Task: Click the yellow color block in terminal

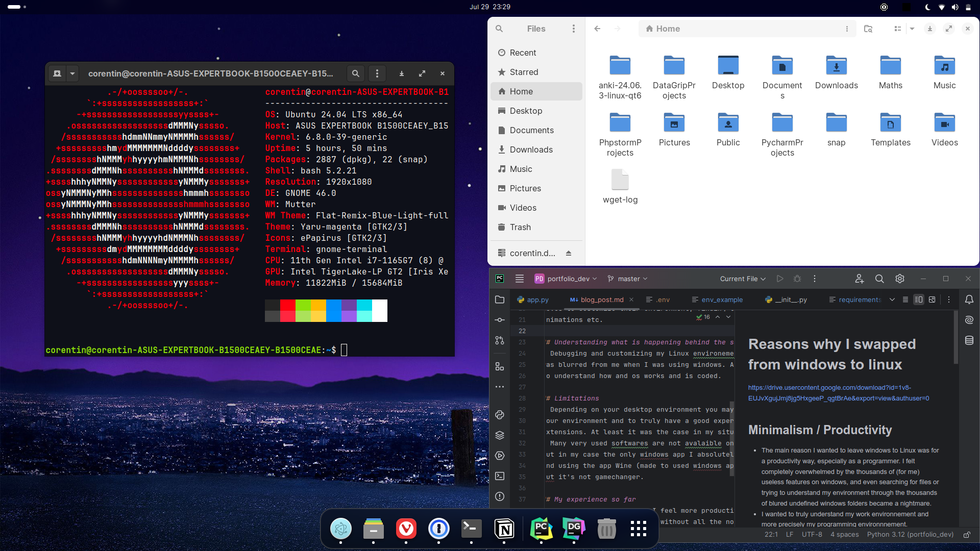Action: pyautogui.click(x=318, y=311)
